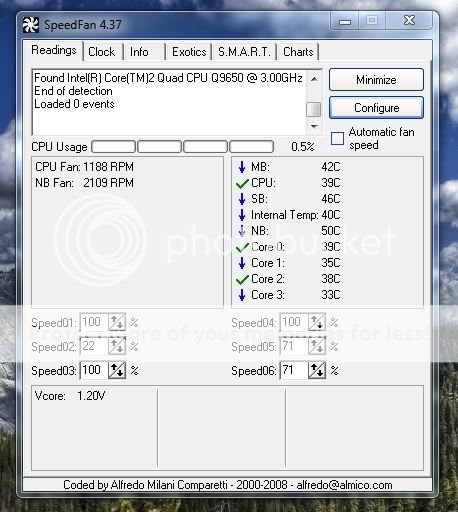Enable the Automatic fan speed checkbox
Image resolution: width=458 pixels, height=512 pixels.
pyautogui.click(x=337, y=138)
